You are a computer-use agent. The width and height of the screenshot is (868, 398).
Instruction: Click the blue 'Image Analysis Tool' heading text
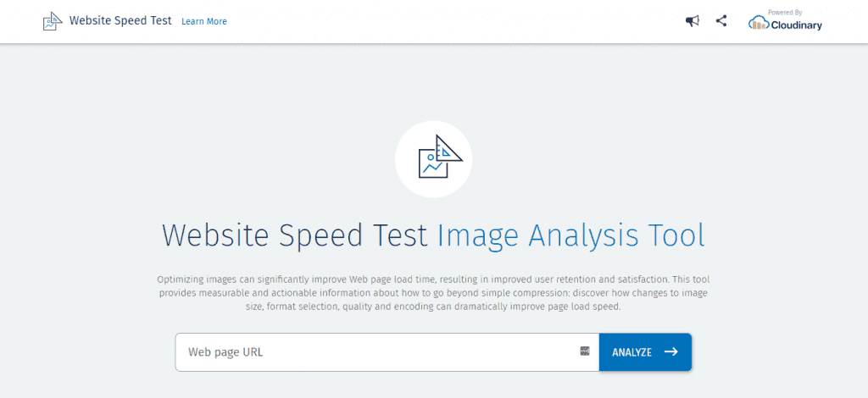click(x=570, y=236)
